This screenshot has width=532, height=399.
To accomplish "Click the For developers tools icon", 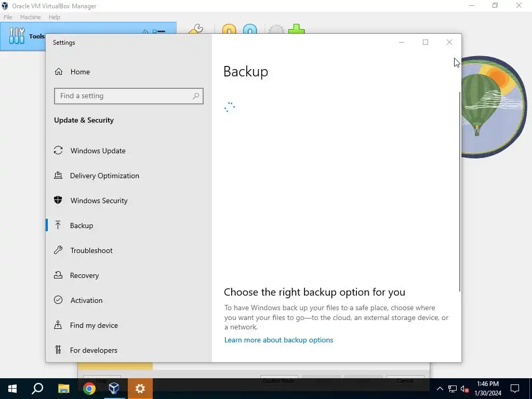I will coord(58,350).
